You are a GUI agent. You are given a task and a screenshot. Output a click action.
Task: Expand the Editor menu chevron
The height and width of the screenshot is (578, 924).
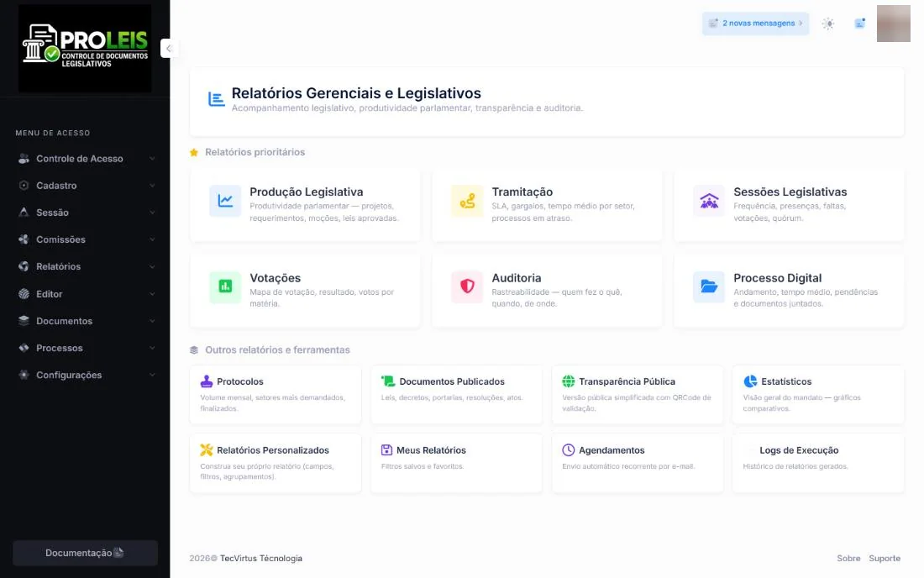tap(152, 294)
